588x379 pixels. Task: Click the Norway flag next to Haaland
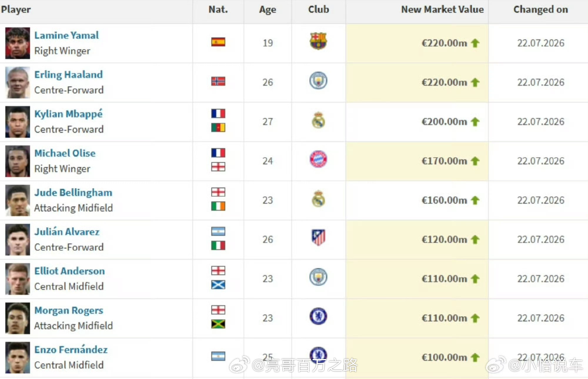218,81
